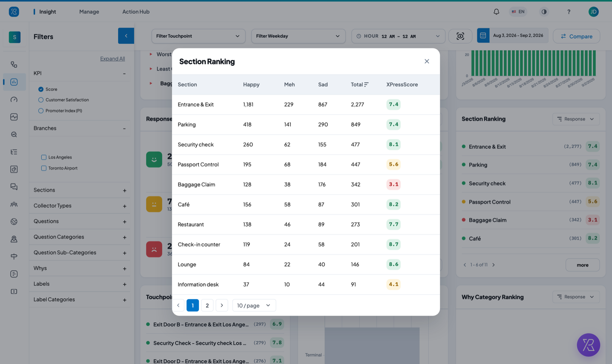Click the screenshot capture icon button
Screen dimensions: 612x364
click(460, 36)
